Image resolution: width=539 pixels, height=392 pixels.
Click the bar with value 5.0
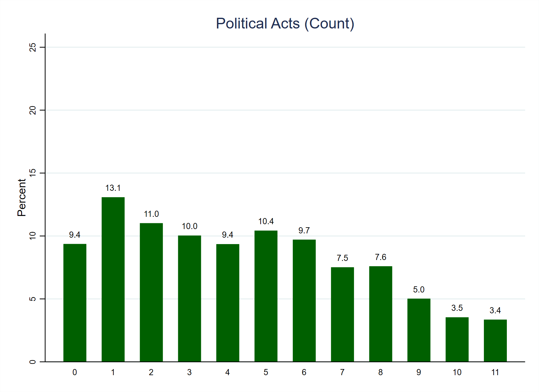click(x=419, y=330)
